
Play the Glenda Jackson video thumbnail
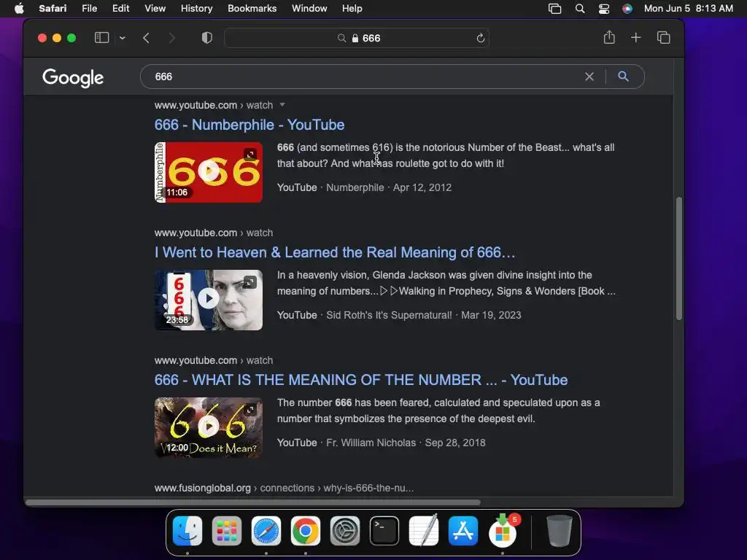point(209,300)
